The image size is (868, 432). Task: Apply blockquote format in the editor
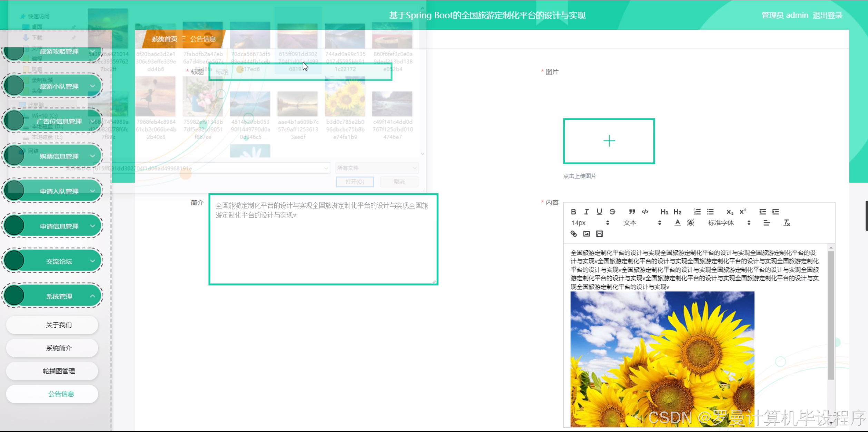632,212
